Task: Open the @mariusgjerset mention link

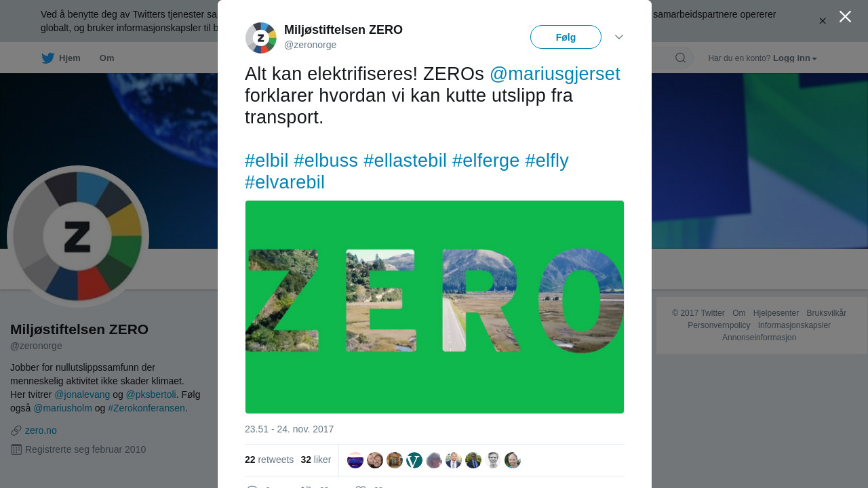Action: click(555, 74)
